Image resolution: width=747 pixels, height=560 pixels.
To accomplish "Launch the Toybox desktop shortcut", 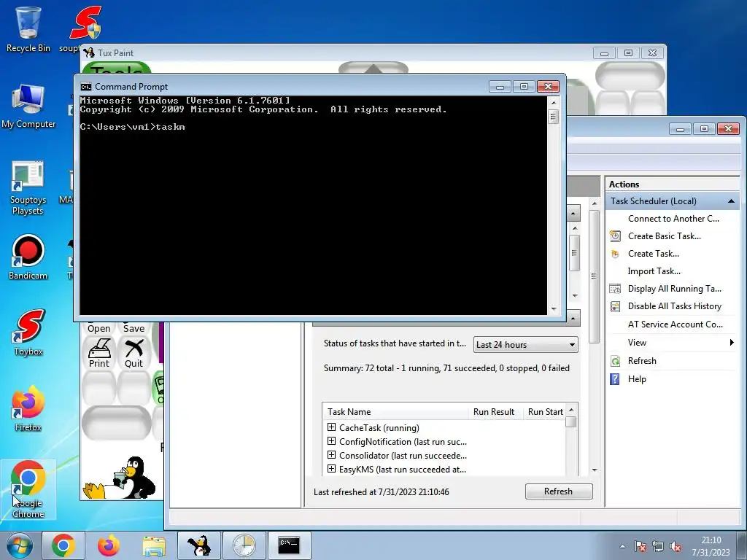I will coord(28,332).
